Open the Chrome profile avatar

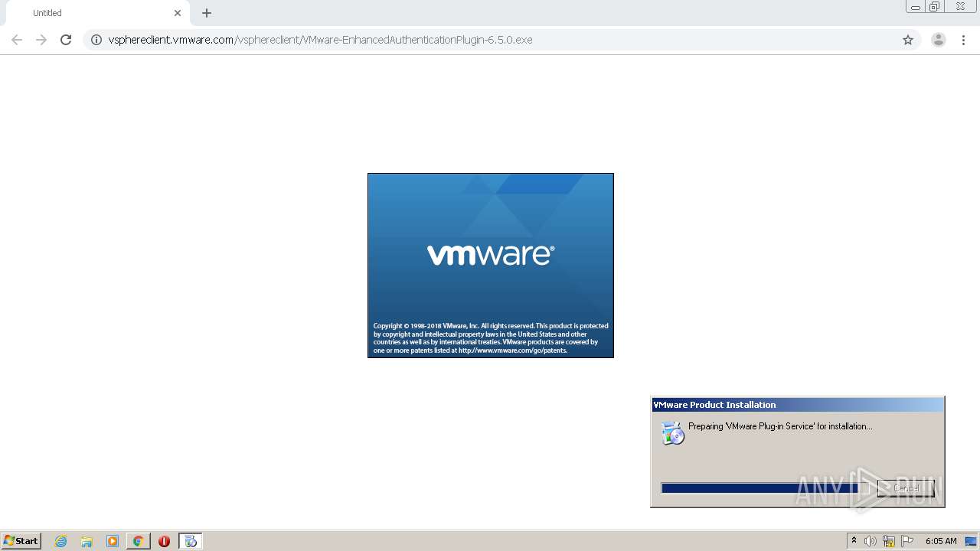click(x=939, y=40)
